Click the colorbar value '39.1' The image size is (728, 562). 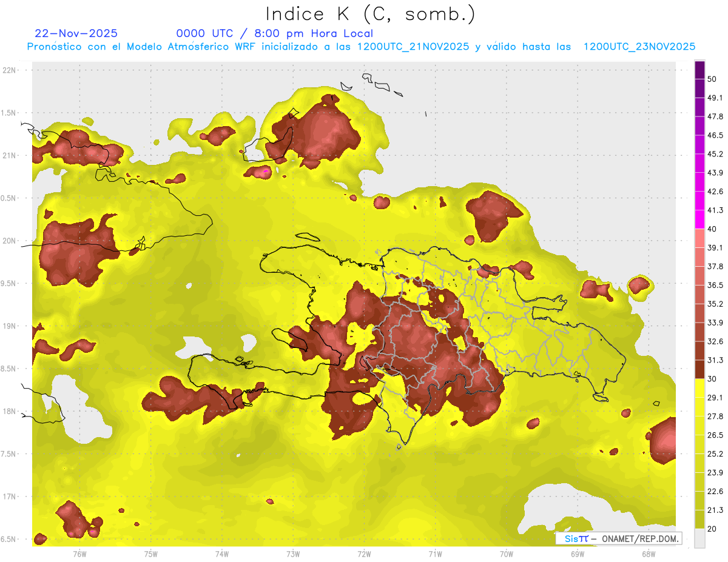pyautogui.click(x=715, y=247)
